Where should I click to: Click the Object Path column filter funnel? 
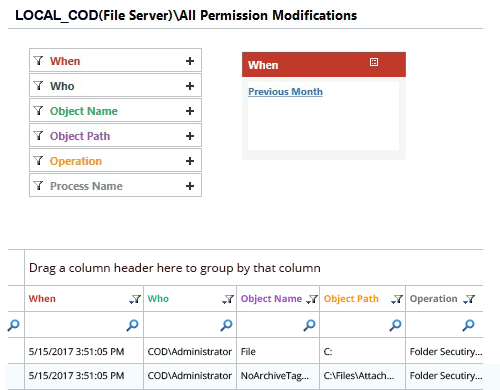[x=397, y=299]
